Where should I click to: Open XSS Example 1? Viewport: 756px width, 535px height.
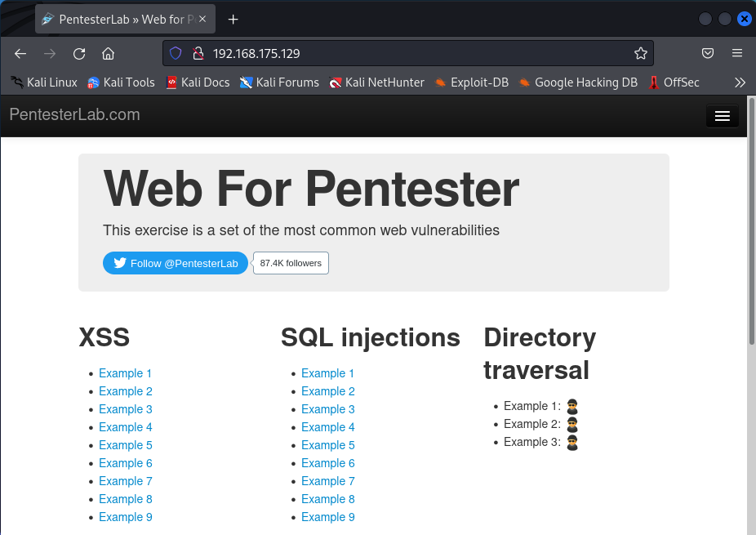point(126,373)
